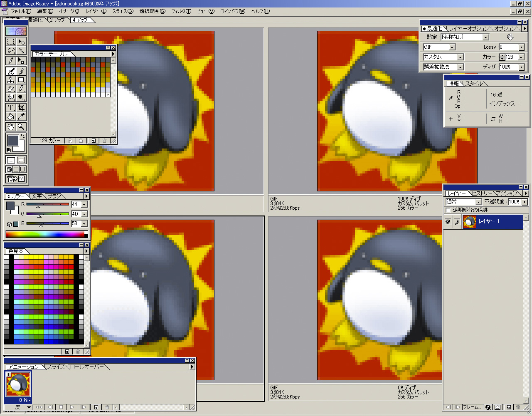Reset default foreground and background colors

pos(9,150)
